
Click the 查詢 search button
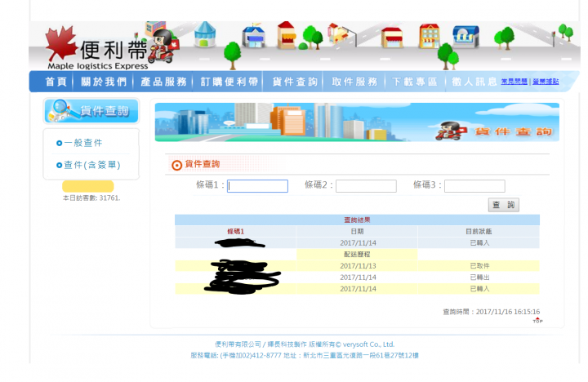(x=504, y=205)
